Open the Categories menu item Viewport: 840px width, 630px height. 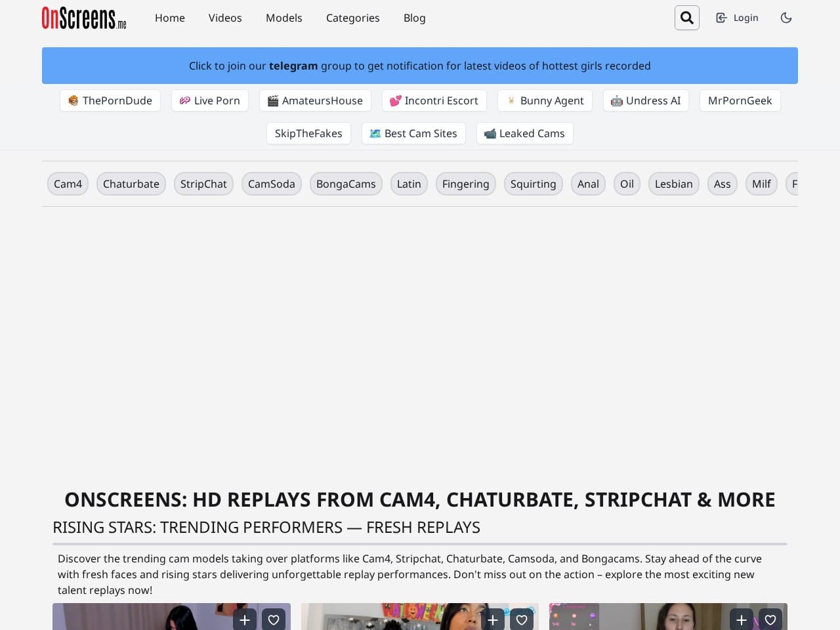pyautogui.click(x=352, y=18)
